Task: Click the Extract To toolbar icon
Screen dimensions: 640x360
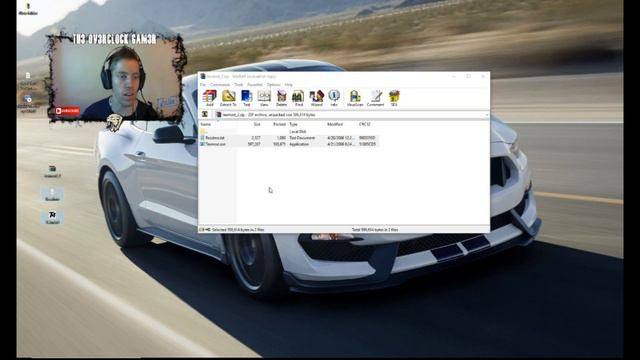Action: coord(229,98)
